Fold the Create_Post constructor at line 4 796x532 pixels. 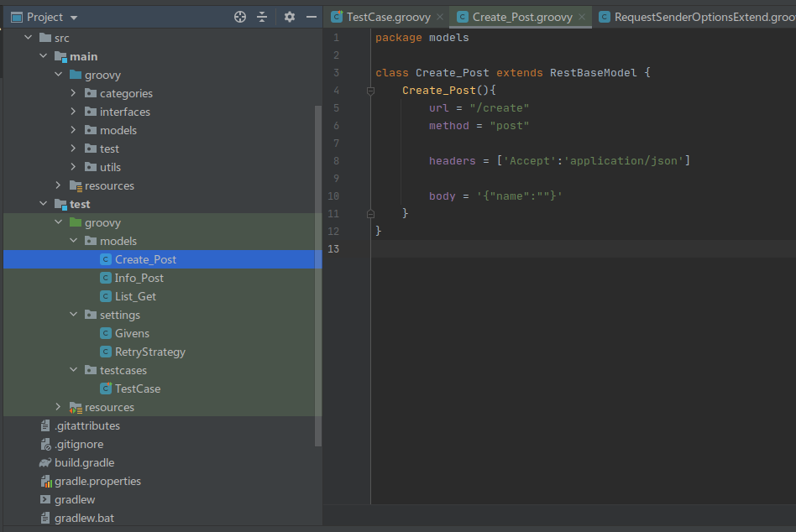[370, 91]
